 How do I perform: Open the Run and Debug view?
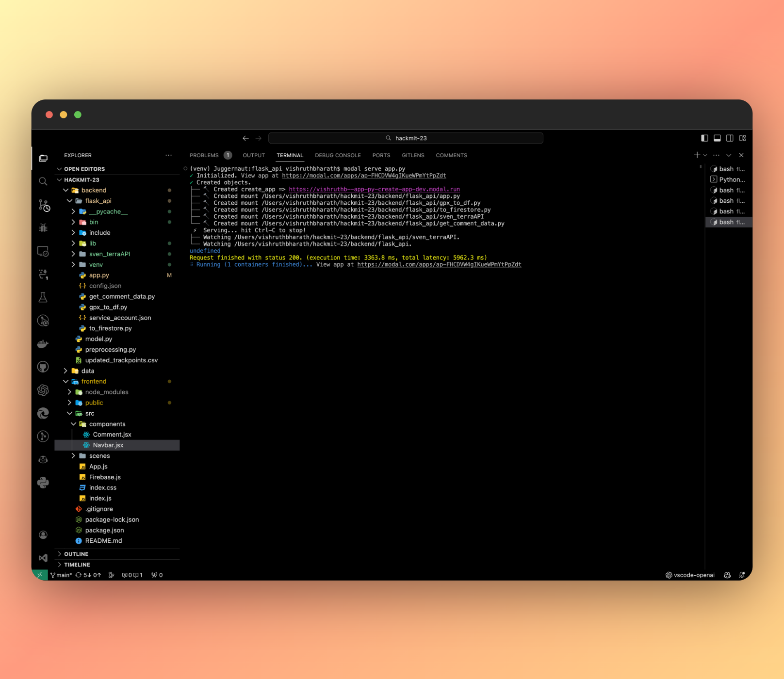click(x=43, y=227)
